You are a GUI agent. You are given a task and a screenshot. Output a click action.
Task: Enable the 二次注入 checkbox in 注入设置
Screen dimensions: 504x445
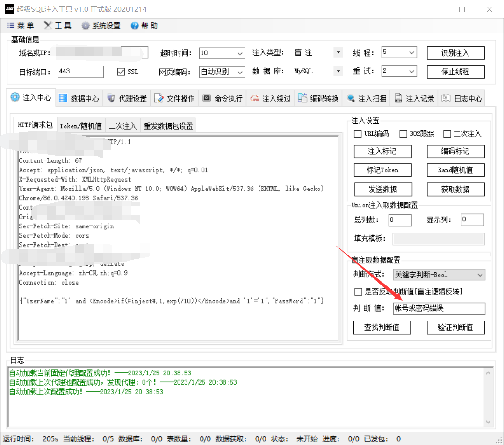447,134
